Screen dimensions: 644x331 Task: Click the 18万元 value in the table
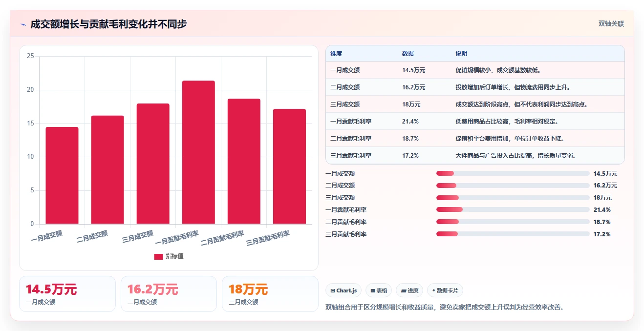(x=411, y=104)
